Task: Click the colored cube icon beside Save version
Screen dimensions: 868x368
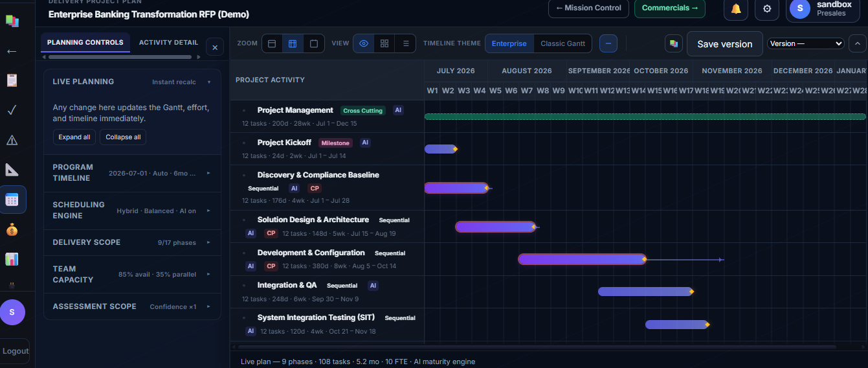Action: pyautogui.click(x=674, y=43)
